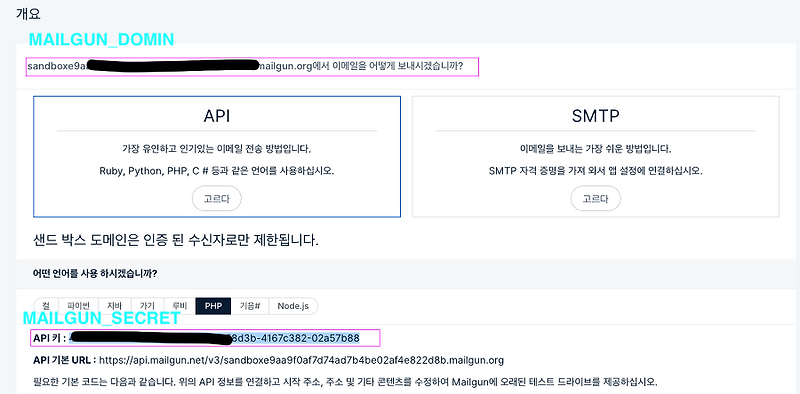
Task: Click '샌드 박스 도메인은 인증 된 수신자로만 제한됩니다.' text
Action: click(x=176, y=239)
